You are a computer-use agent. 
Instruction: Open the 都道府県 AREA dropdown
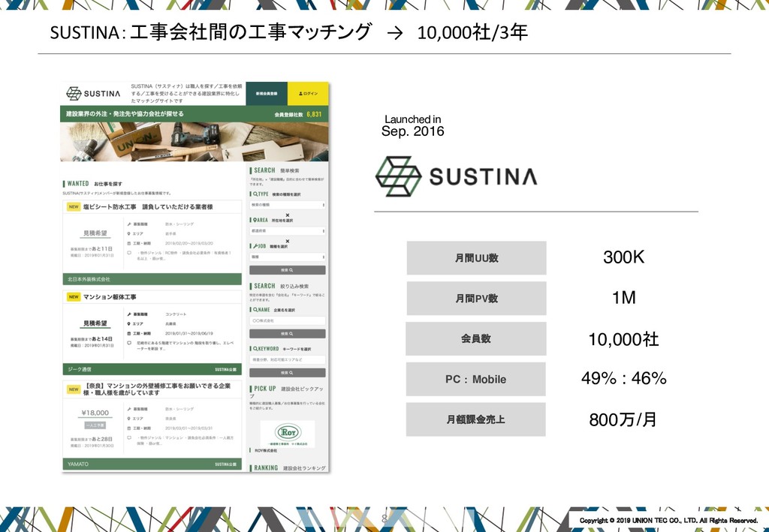288,230
